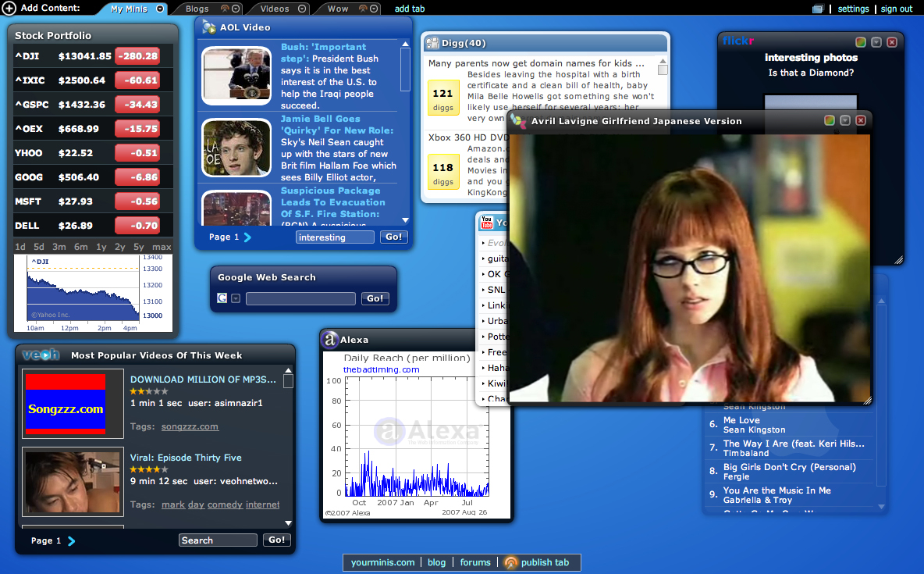Click the flickr logo in widget header
Viewport: 924px width, 574px height.
(x=738, y=41)
